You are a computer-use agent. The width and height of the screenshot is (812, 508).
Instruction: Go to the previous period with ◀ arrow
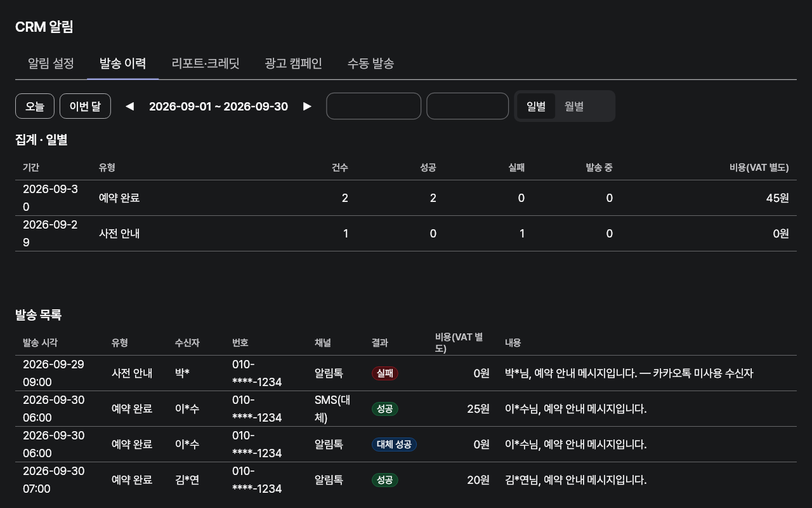pyautogui.click(x=129, y=106)
